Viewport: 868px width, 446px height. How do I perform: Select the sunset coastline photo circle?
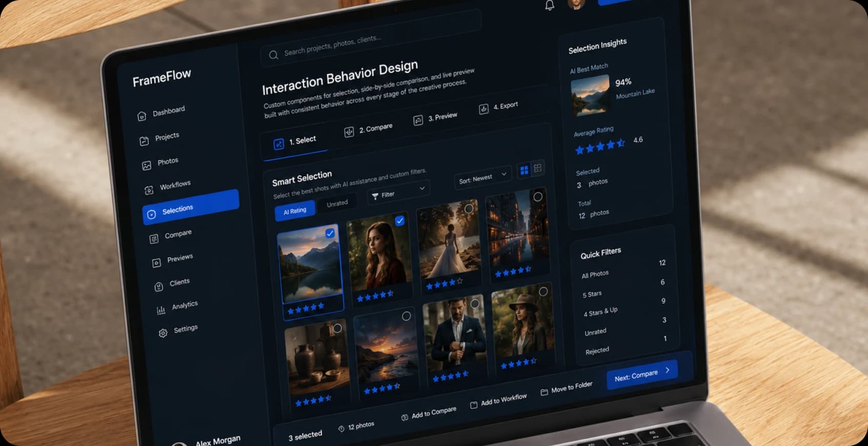coord(407,316)
